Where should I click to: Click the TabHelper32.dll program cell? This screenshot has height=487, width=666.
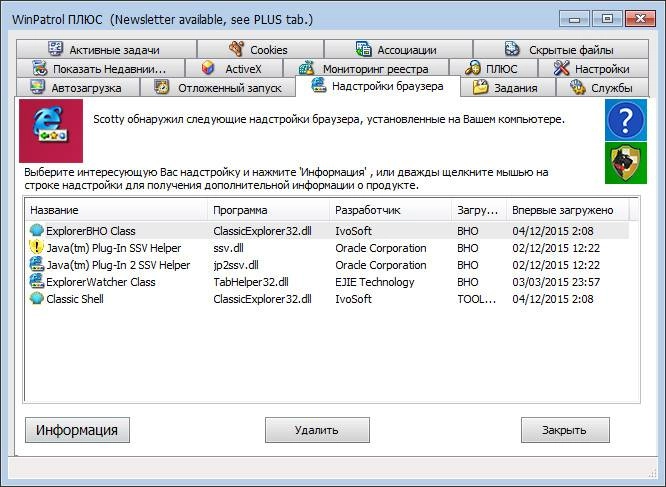tap(251, 282)
